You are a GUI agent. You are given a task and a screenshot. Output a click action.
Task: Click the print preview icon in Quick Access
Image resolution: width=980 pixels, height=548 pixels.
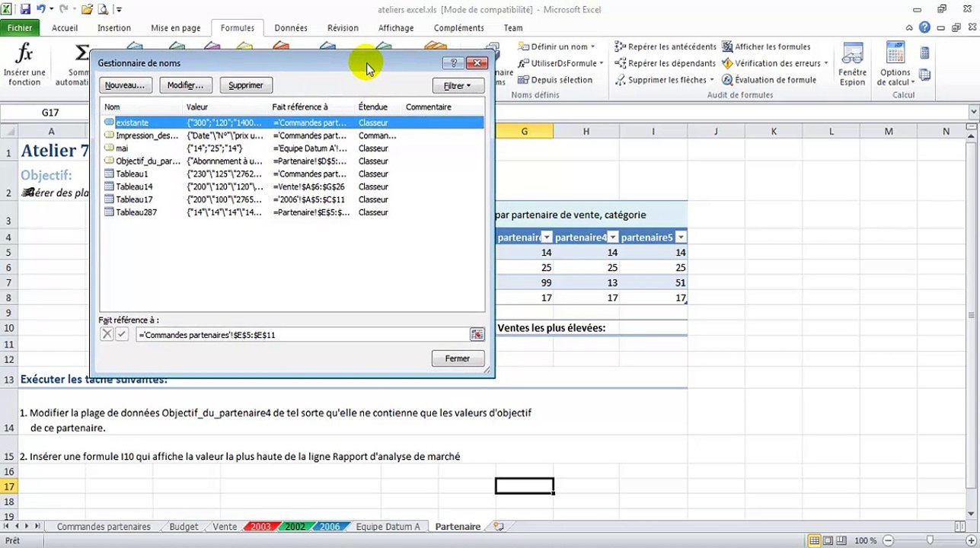pos(103,10)
